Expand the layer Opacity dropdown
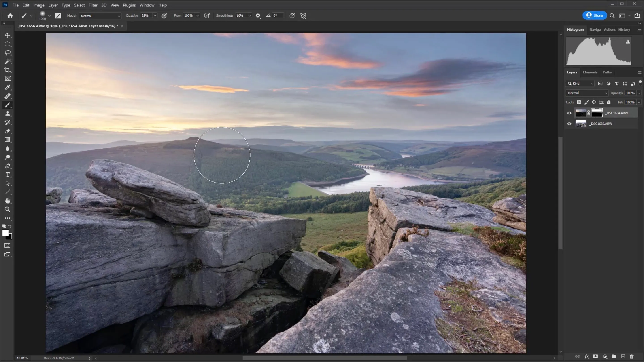The width and height of the screenshot is (644, 362). click(639, 93)
